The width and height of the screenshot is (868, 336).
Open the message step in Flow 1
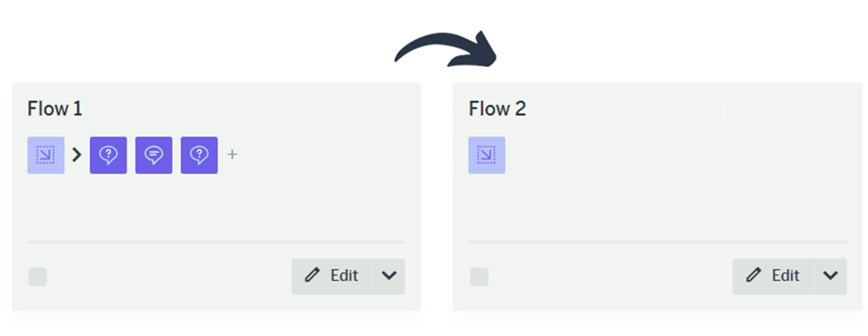pyautogui.click(x=154, y=155)
